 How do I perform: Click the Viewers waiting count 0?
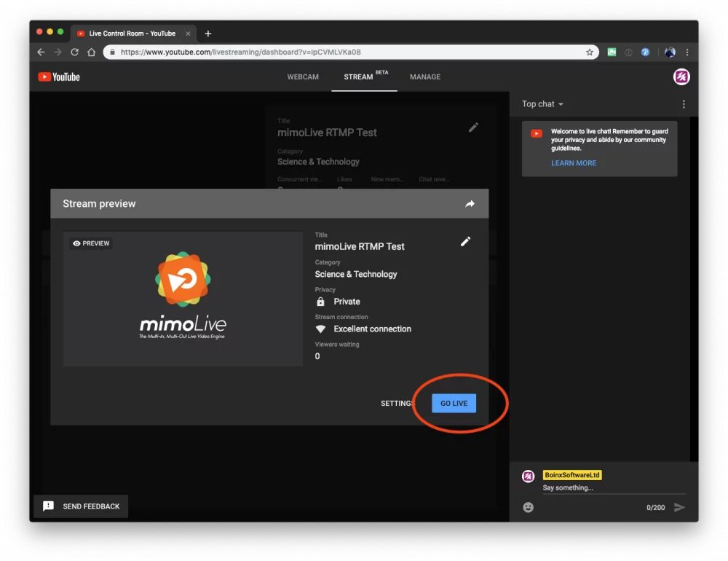(317, 356)
